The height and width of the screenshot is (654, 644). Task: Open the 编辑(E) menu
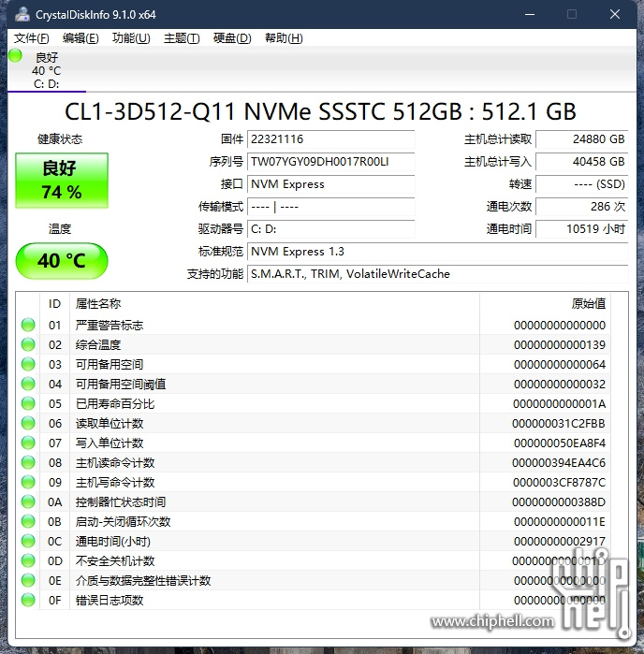point(80,38)
